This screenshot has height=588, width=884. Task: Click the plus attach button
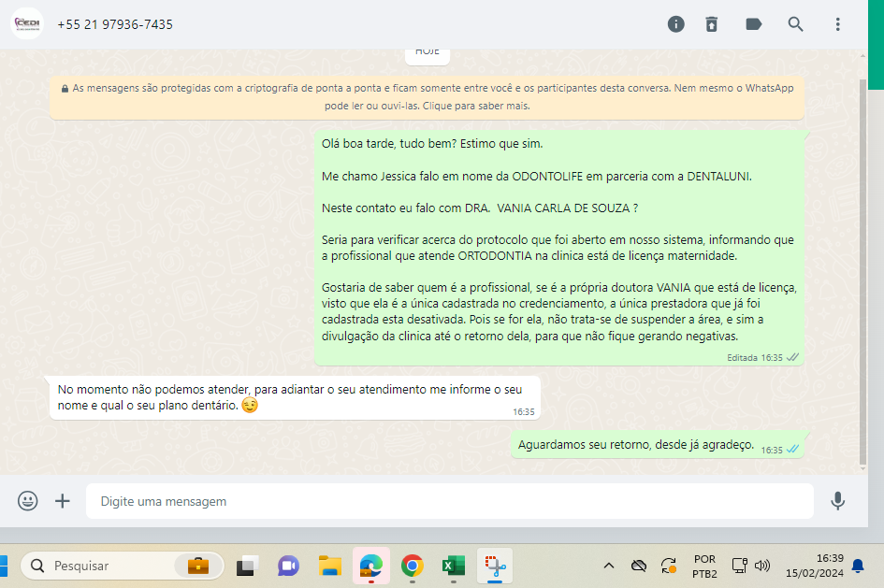coord(63,501)
